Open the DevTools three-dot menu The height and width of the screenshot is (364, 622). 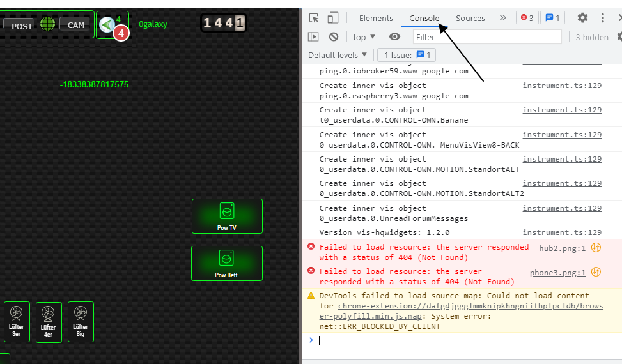(603, 18)
